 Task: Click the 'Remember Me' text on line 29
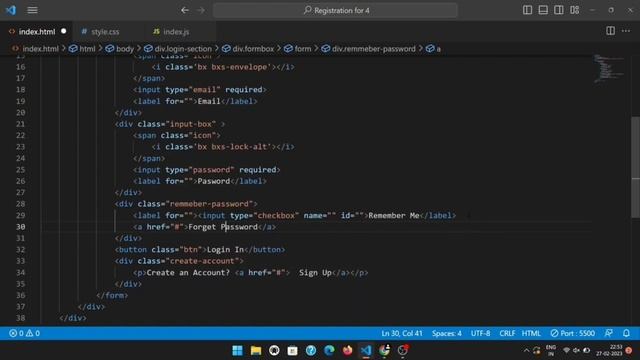click(394, 215)
